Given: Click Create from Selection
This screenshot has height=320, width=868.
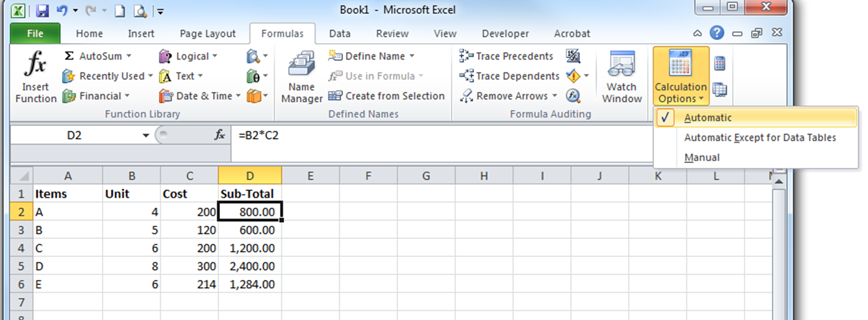Looking at the screenshot, I should (x=386, y=96).
